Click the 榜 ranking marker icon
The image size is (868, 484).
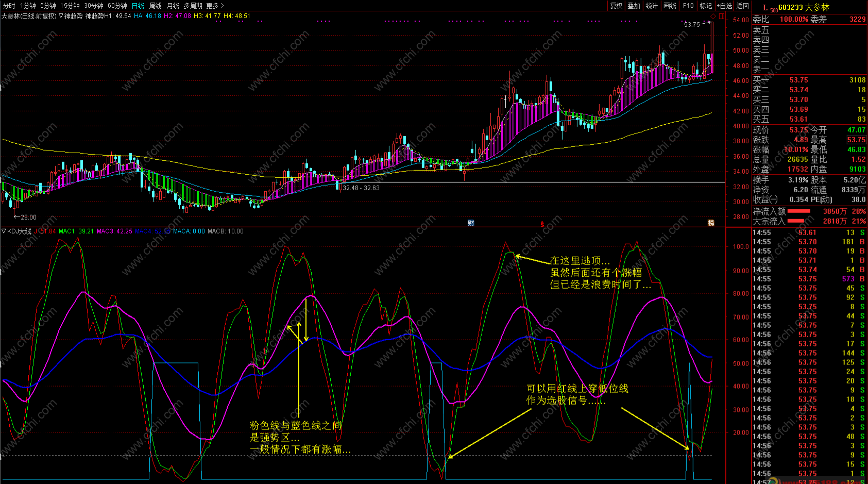(711, 223)
